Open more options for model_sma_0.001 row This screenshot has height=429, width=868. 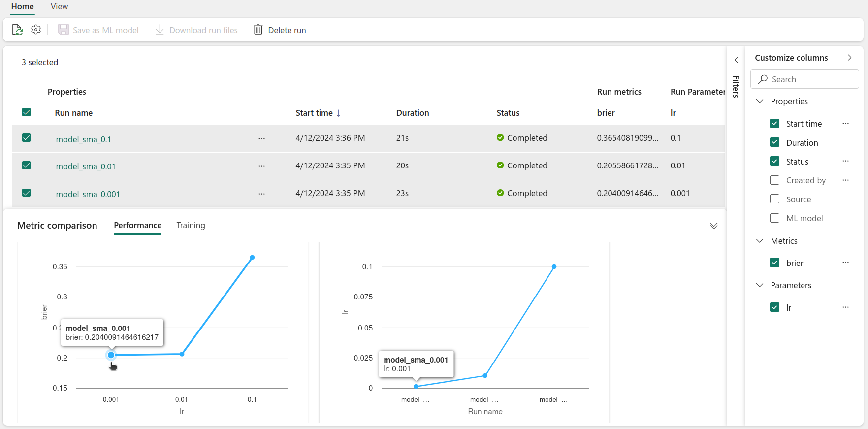coord(261,194)
